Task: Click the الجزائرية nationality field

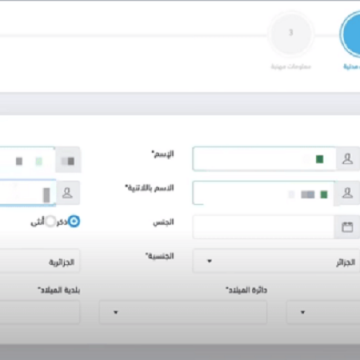Action: click(40, 261)
